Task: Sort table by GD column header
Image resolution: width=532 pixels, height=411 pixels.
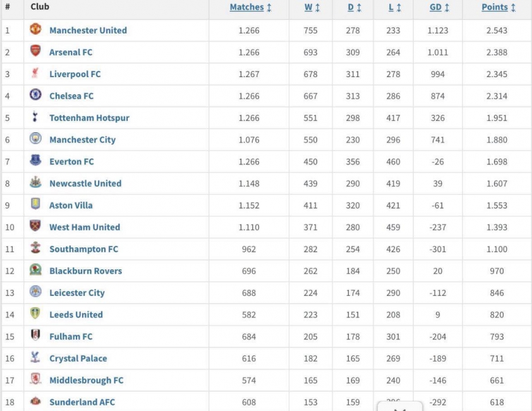Action: pyautogui.click(x=439, y=7)
